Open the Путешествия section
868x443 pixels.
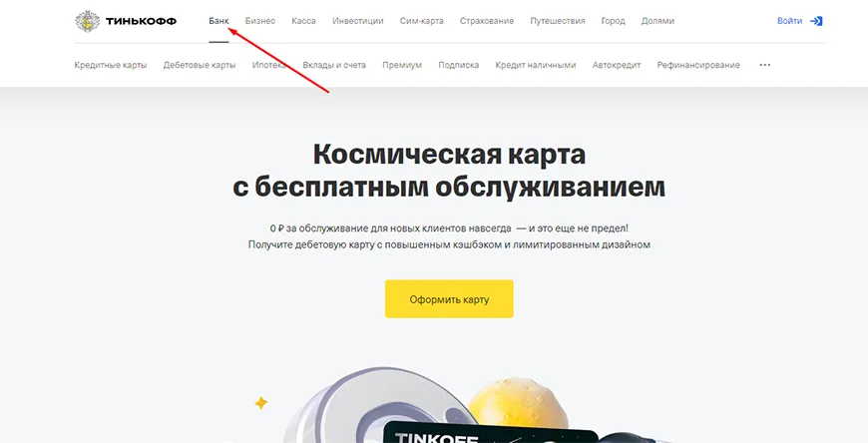(558, 21)
